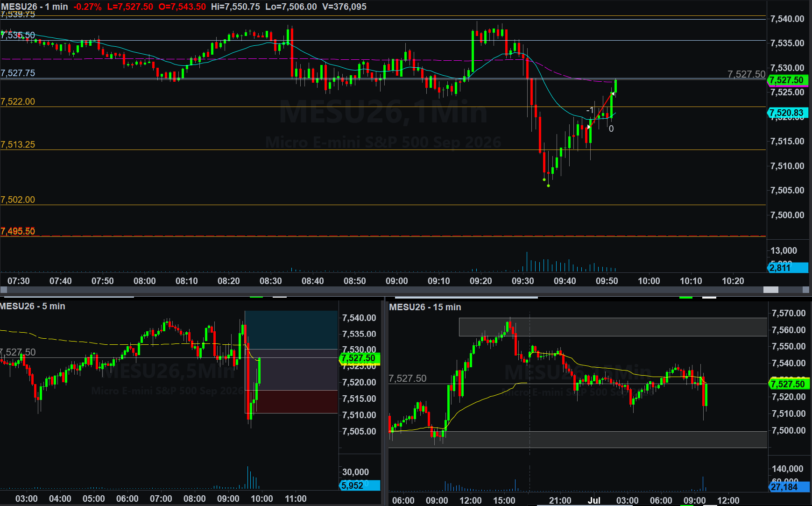812x506 pixels.
Task: Click the '13,000' volume scale label
Action: click(784, 250)
